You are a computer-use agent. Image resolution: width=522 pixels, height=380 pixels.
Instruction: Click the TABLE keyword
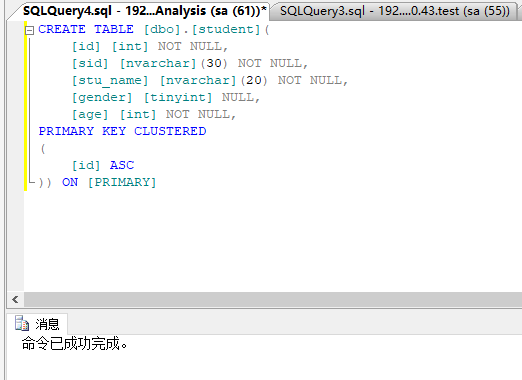[114, 29]
